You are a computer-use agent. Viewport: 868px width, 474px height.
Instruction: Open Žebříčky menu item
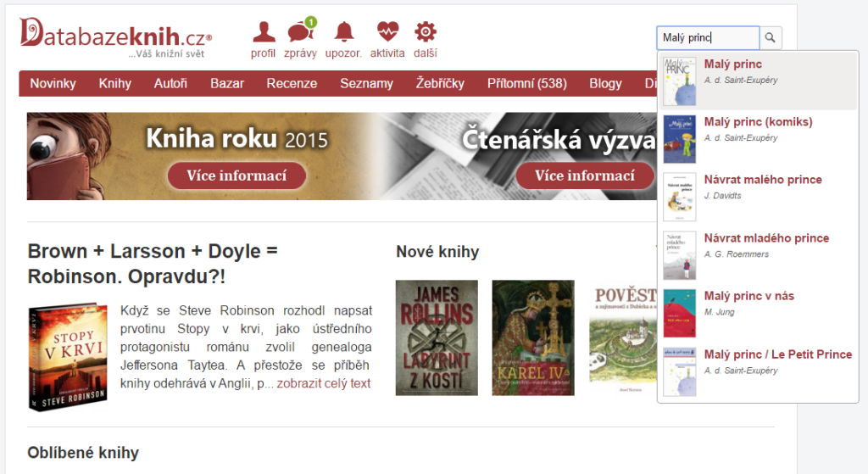pos(440,84)
